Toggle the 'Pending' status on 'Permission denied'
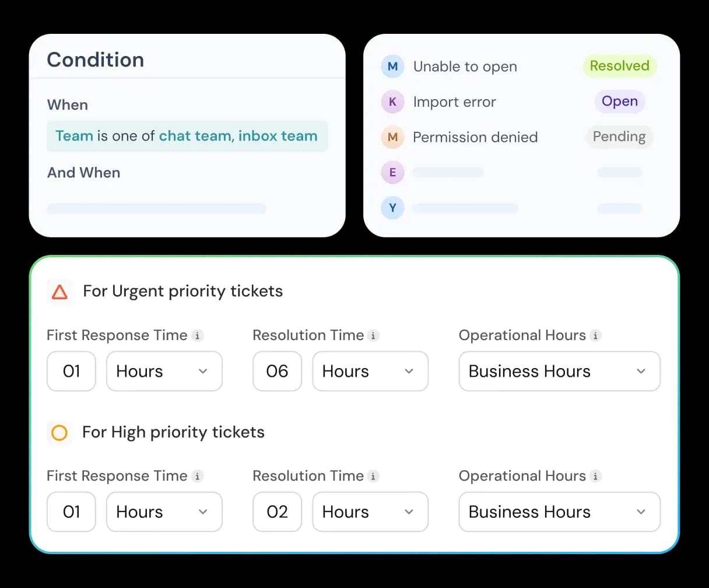709x588 pixels. [619, 137]
